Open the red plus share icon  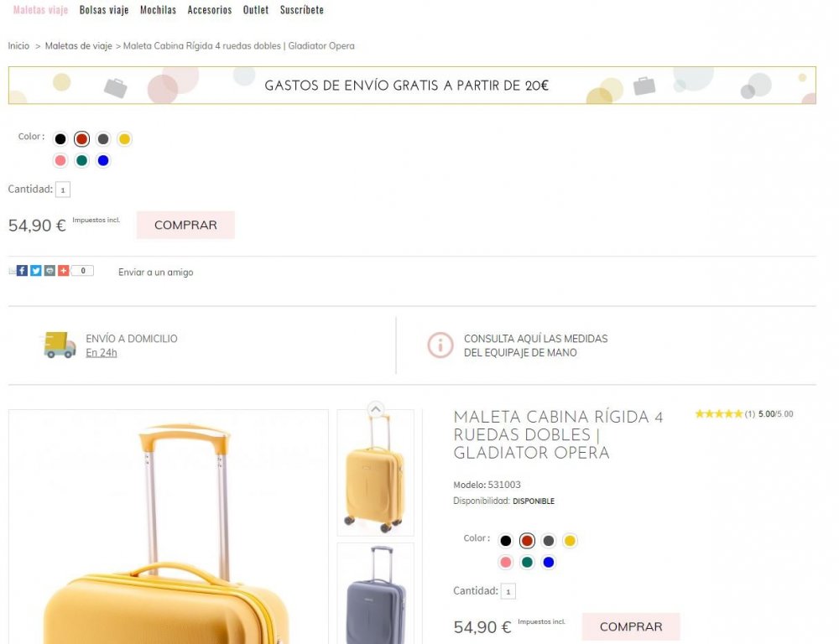coord(63,271)
